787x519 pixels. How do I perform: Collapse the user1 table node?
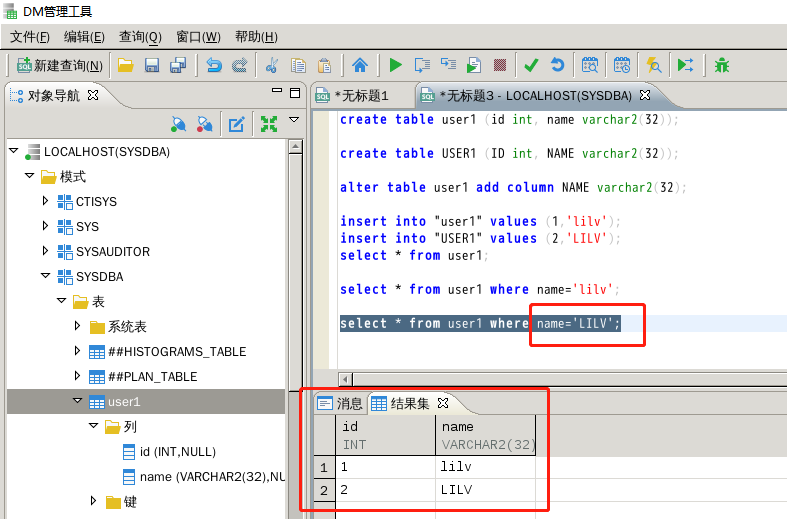pyautogui.click(x=77, y=401)
